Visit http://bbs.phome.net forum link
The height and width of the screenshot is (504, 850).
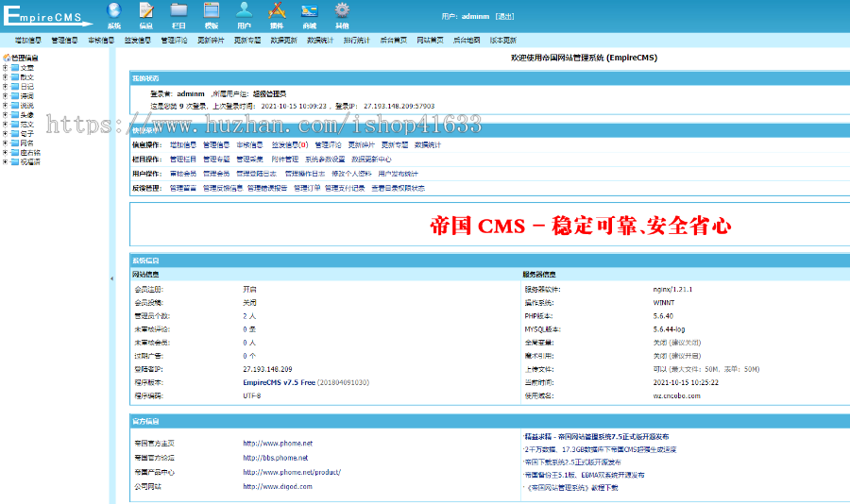coord(276,458)
